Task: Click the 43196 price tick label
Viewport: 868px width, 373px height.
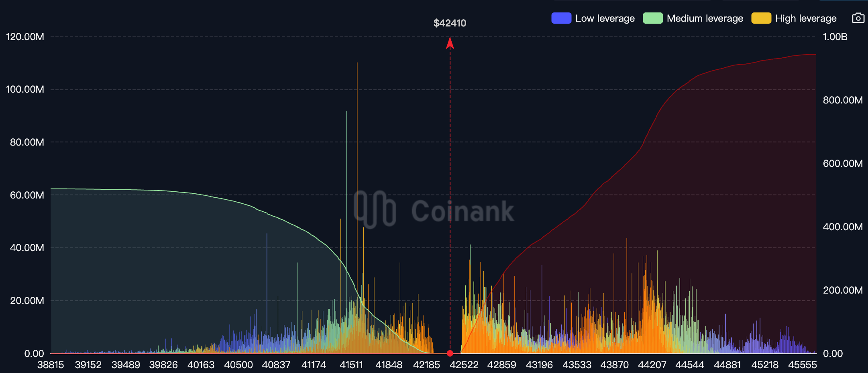Action: [539, 365]
